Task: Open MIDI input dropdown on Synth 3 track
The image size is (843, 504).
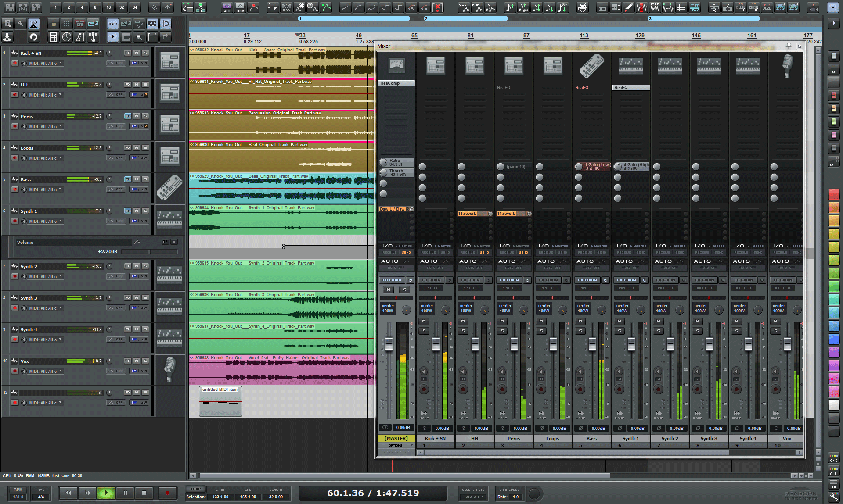Action: (x=46, y=308)
